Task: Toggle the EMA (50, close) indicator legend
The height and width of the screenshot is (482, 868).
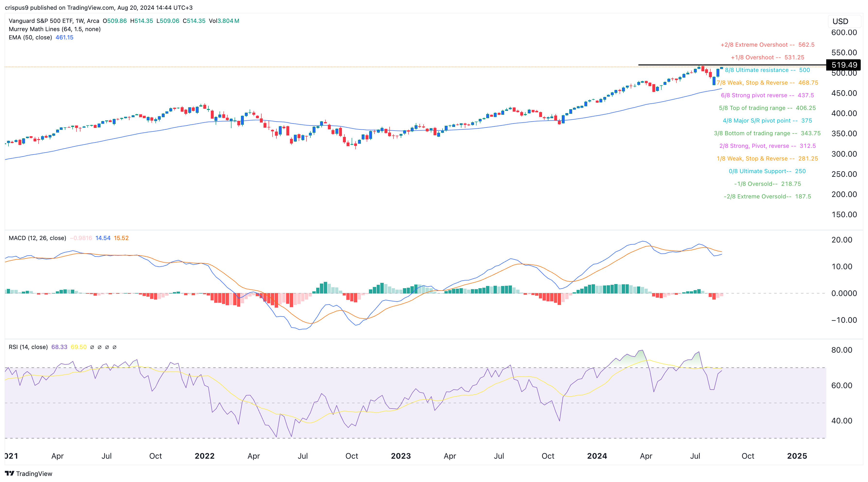Action: tap(30, 37)
